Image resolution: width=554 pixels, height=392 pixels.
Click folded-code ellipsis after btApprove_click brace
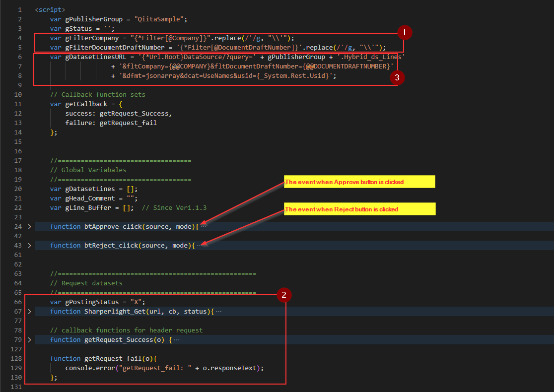[x=204, y=227]
